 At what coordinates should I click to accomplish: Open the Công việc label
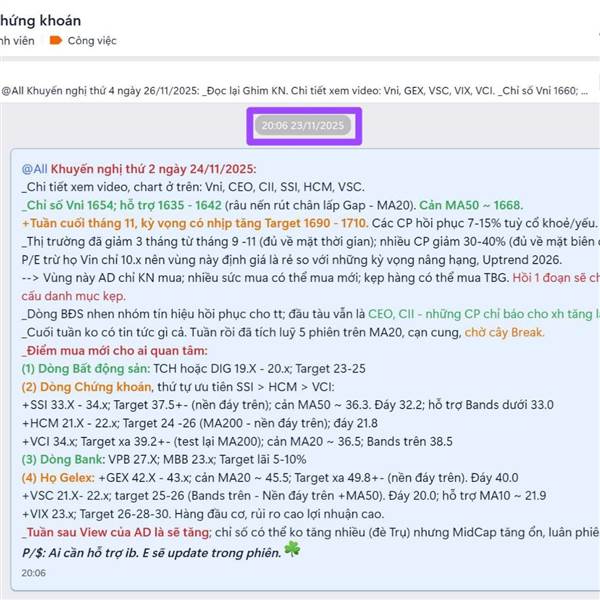click(x=92, y=41)
